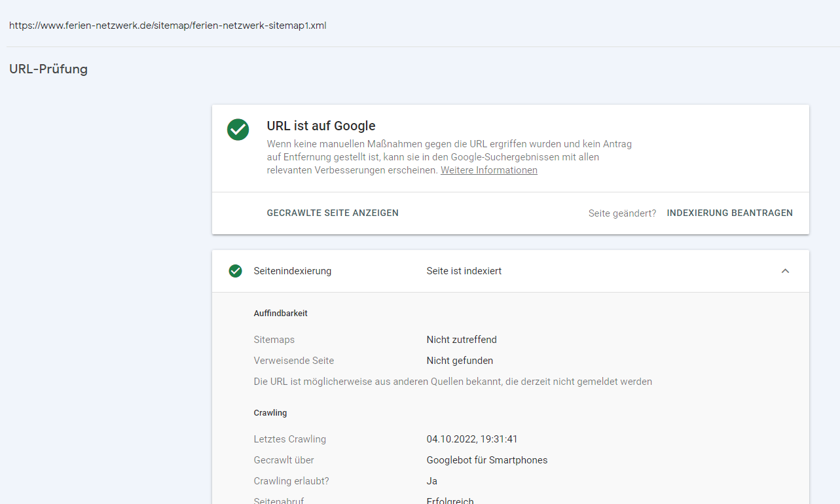The width and height of the screenshot is (840, 504).
Task: Click the inspected sitemap URL at the top
Action: pos(168,26)
